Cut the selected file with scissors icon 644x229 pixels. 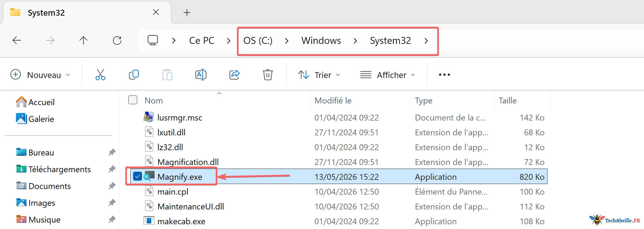coord(100,75)
